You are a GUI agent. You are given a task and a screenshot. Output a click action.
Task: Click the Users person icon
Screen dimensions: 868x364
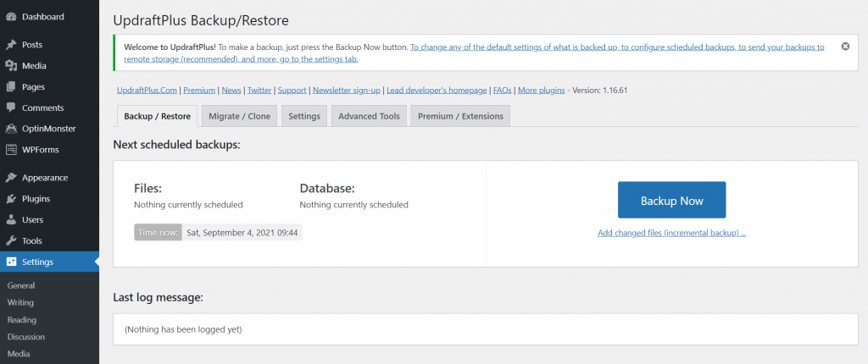(11, 219)
